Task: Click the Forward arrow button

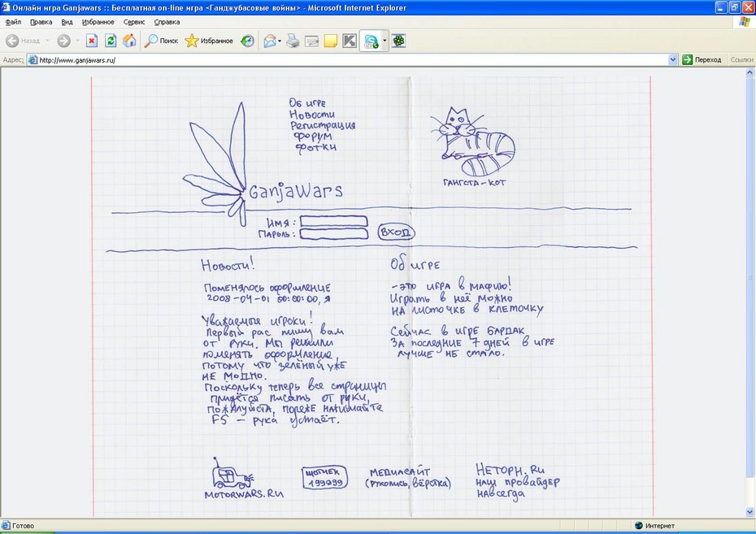Action: (x=63, y=41)
